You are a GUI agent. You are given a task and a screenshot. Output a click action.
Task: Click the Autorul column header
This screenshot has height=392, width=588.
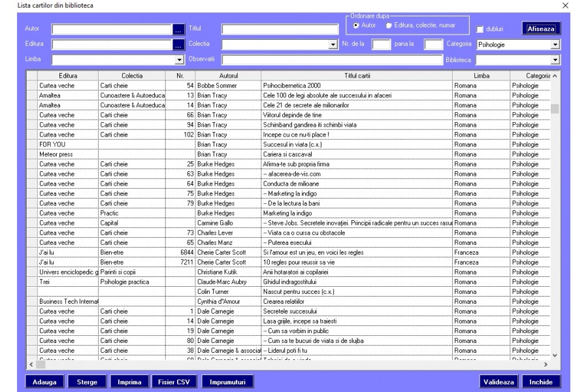229,75
